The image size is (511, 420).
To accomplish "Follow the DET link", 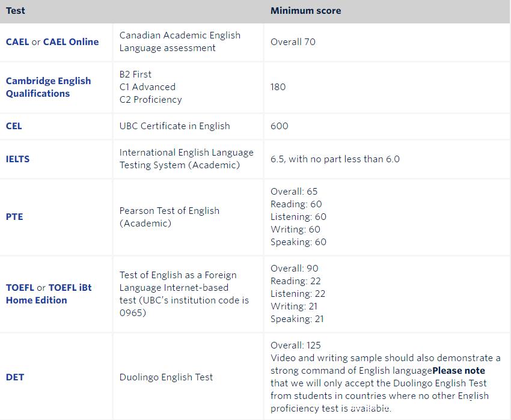I will [x=15, y=377].
